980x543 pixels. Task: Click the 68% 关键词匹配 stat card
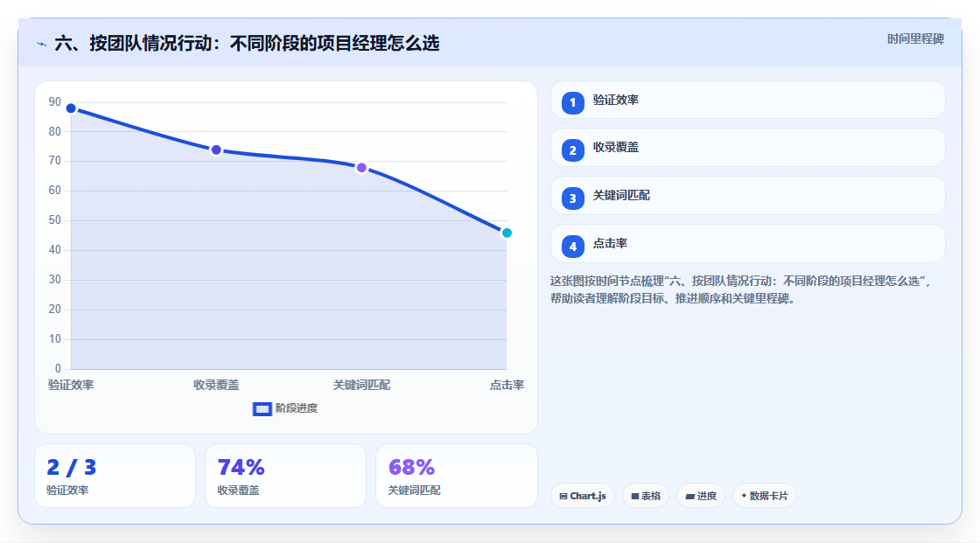456,476
